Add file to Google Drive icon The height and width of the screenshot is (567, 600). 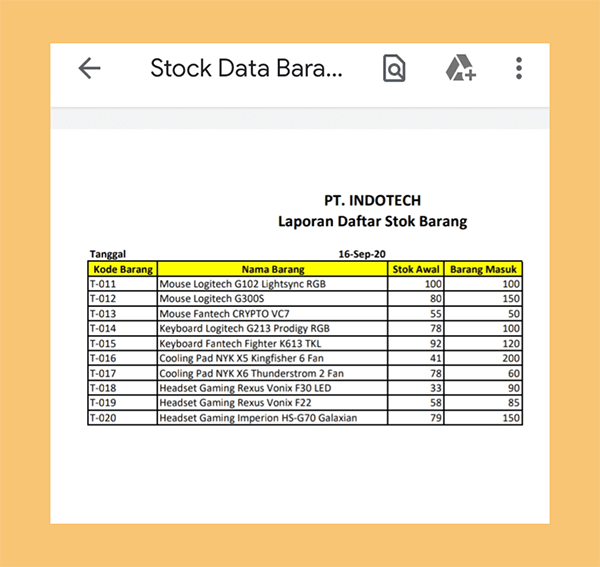pyautogui.click(x=461, y=68)
